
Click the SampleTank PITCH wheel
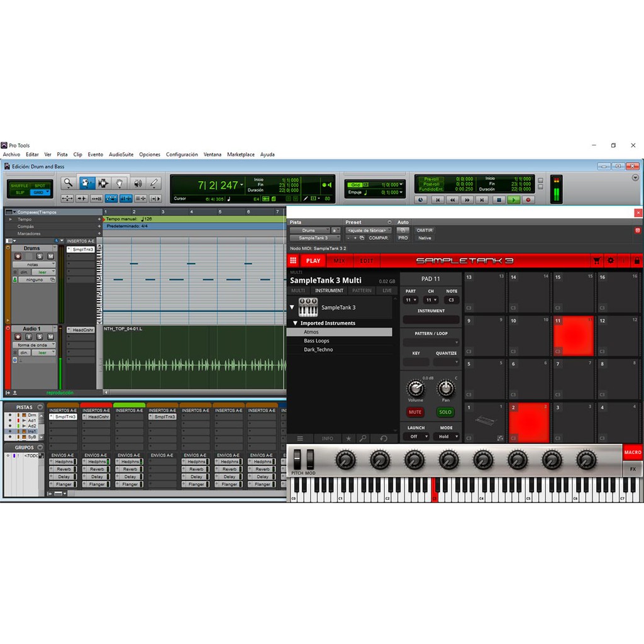297,459
